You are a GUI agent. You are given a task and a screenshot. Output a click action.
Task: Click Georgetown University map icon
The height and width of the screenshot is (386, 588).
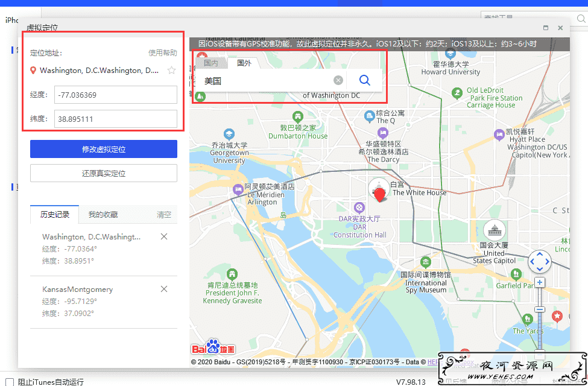click(x=229, y=134)
